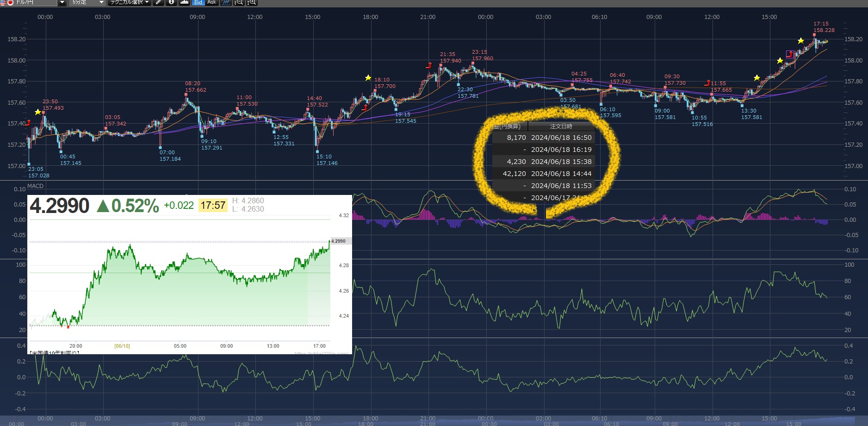Click the 17:57 timestamp on the yield chart

[213, 205]
